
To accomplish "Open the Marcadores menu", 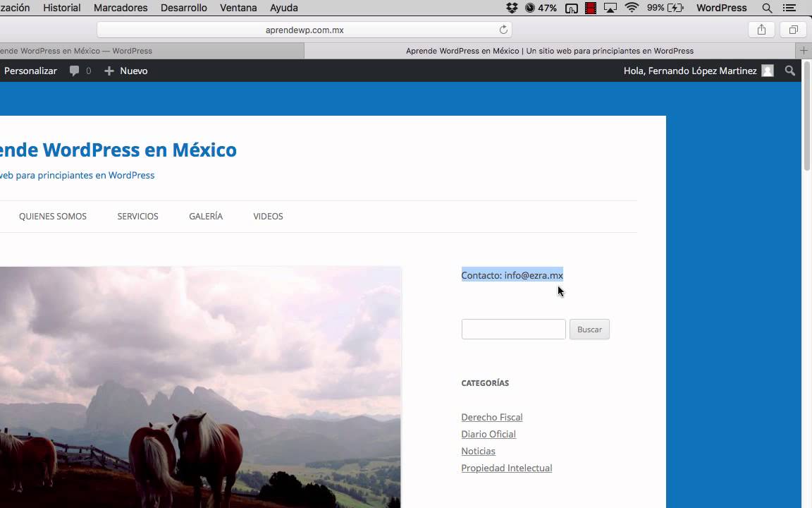I will click(x=121, y=8).
